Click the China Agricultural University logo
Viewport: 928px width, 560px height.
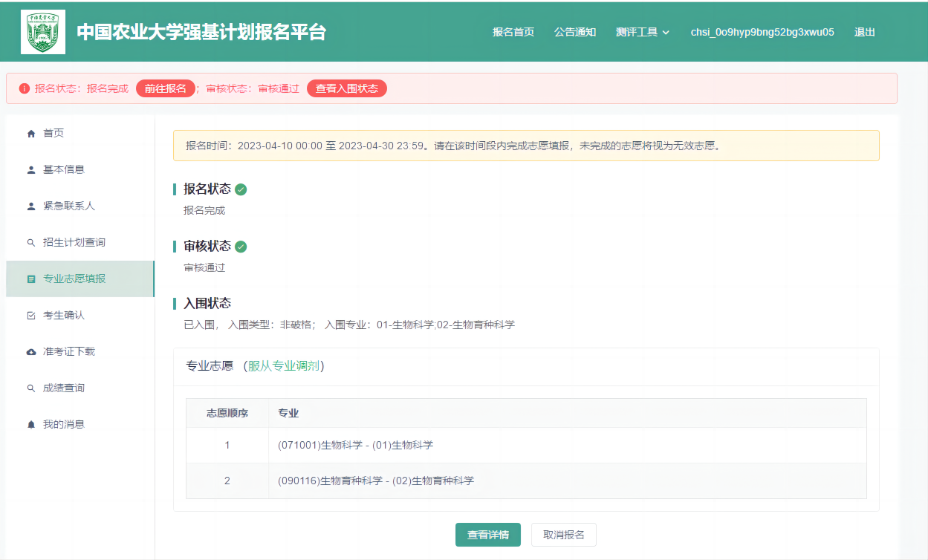pos(43,32)
